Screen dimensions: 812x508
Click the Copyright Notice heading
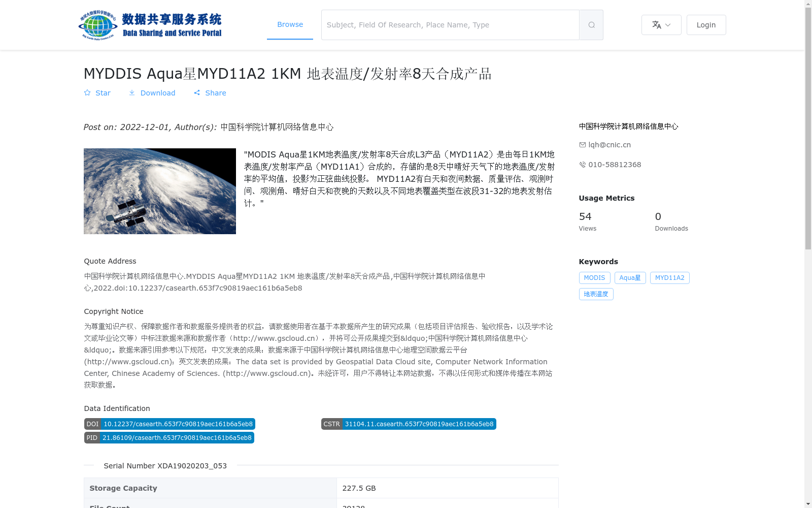point(114,311)
